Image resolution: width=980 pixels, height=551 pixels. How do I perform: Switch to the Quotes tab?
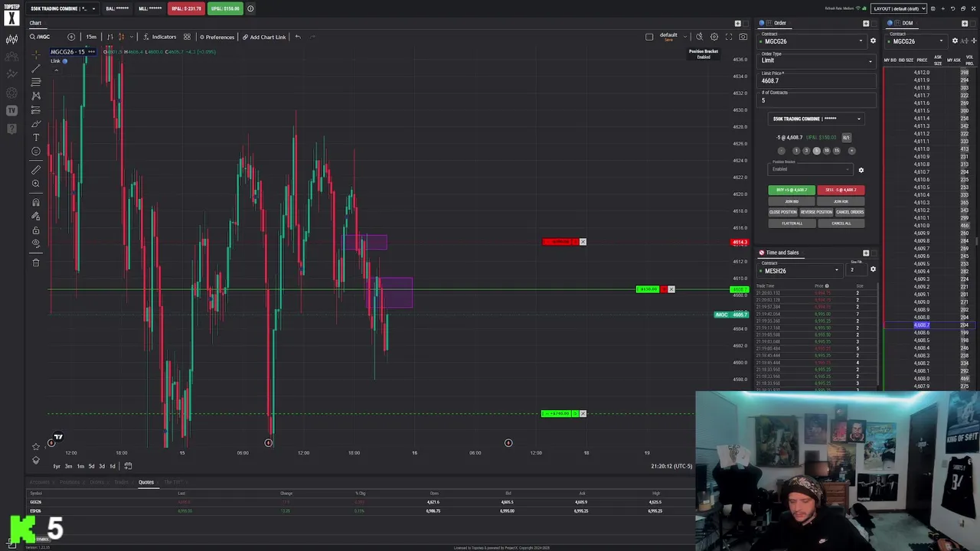[x=145, y=482]
